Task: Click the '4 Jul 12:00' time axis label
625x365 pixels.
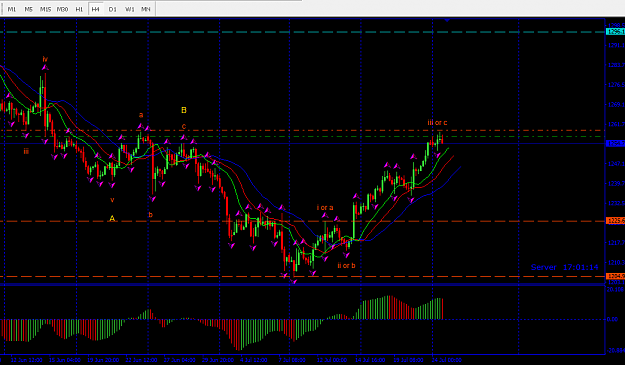Action: (254, 360)
